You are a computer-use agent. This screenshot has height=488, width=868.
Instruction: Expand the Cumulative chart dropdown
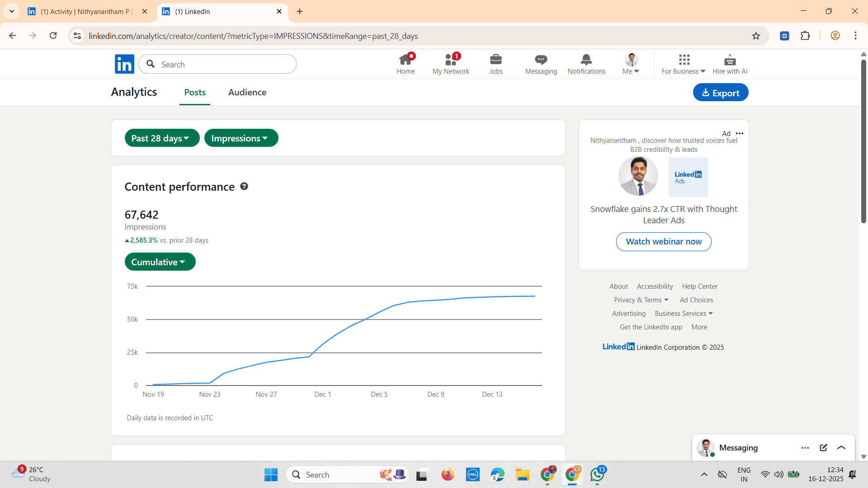tap(160, 262)
